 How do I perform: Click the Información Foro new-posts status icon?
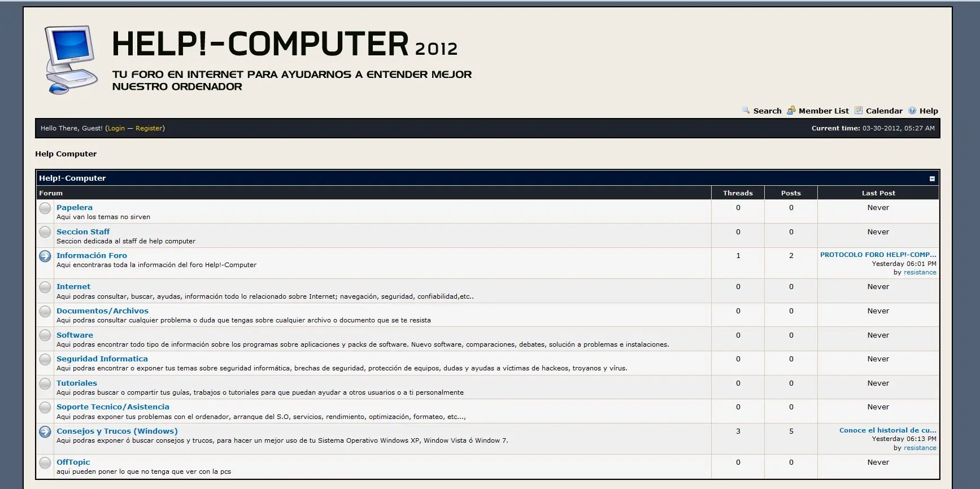45,256
